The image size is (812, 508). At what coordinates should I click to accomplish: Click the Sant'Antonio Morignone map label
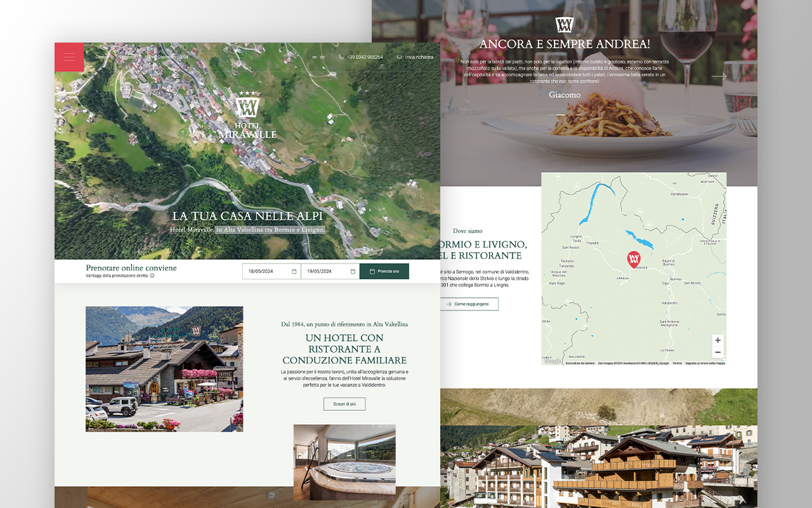point(669,323)
